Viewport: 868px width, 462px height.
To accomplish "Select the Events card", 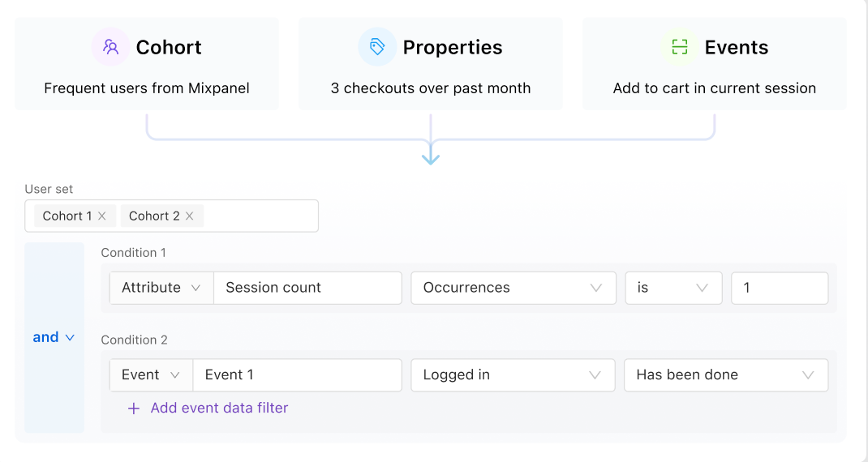I will [x=714, y=64].
